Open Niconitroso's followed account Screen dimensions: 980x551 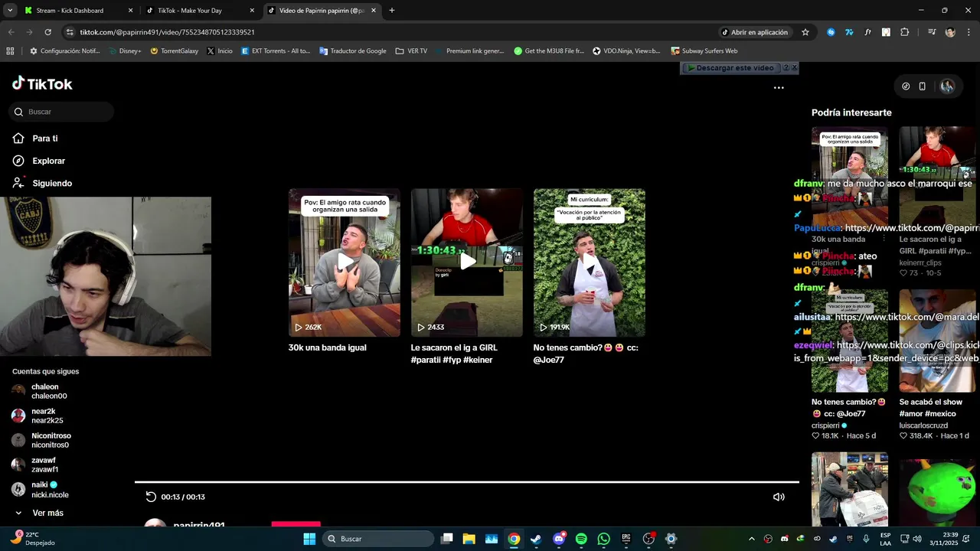41,440
